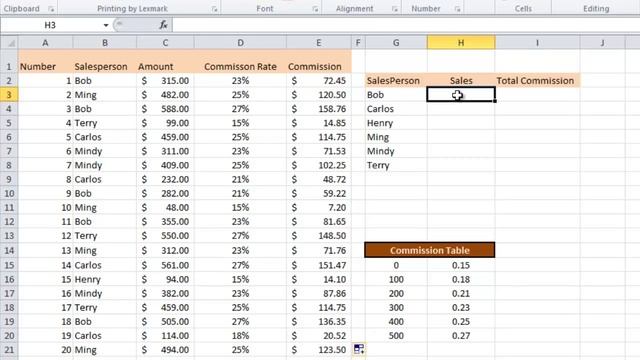Select cell G8 containing Terry

pyautogui.click(x=396, y=165)
